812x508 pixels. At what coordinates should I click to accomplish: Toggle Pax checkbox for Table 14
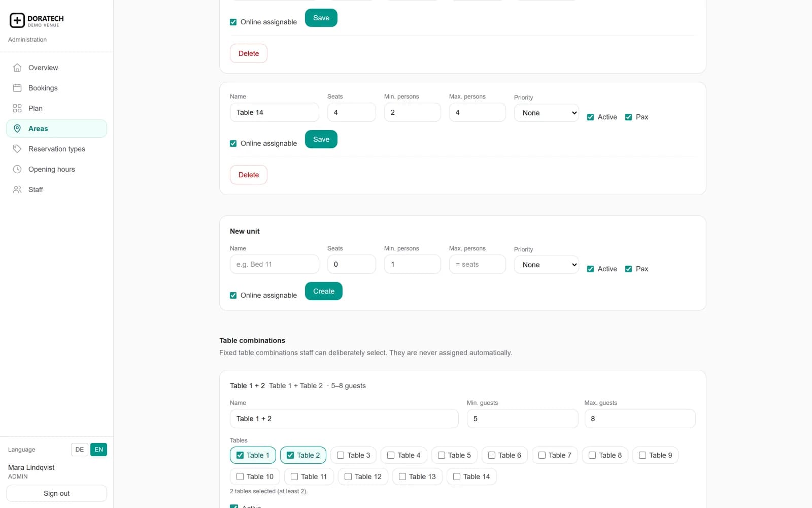pyautogui.click(x=628, y=117)
